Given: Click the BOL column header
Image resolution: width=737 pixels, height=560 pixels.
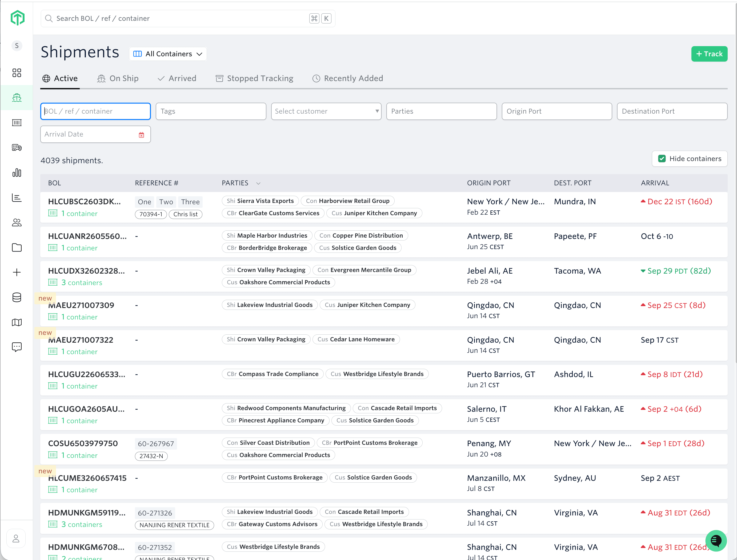Looking at the screenshot, I should click(x=54, y=183).
